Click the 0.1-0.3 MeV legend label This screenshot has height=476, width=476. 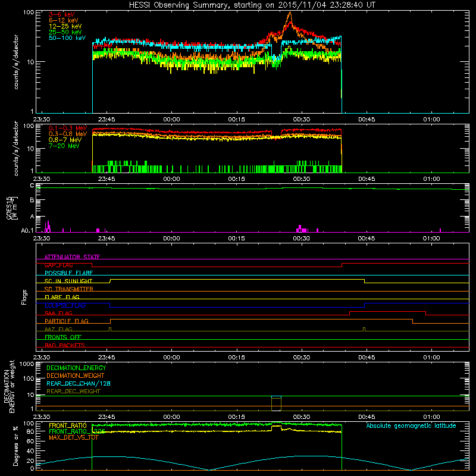point(68,128)
